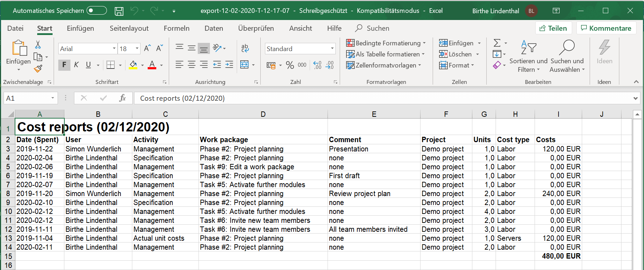Click the insert function fx icon
This screenshot has height=270, width=644.
pyautogui.click(x=122, y=98)
